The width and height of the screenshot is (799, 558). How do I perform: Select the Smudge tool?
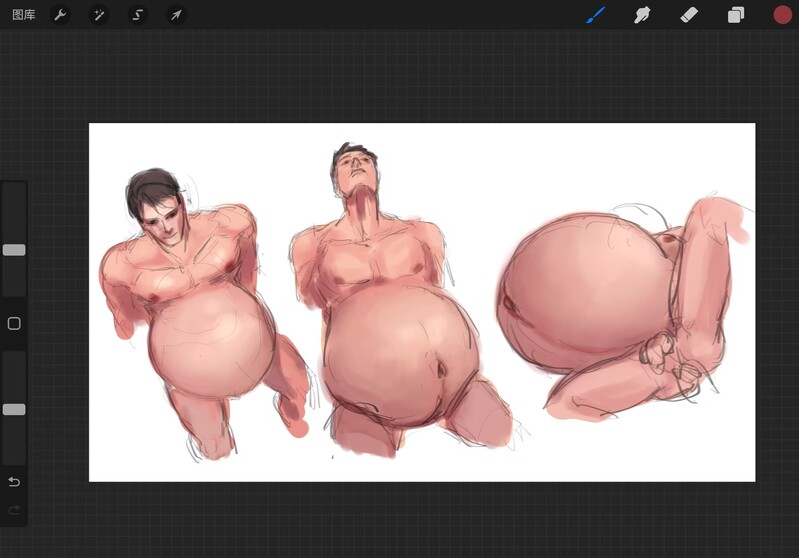(642, 15)
